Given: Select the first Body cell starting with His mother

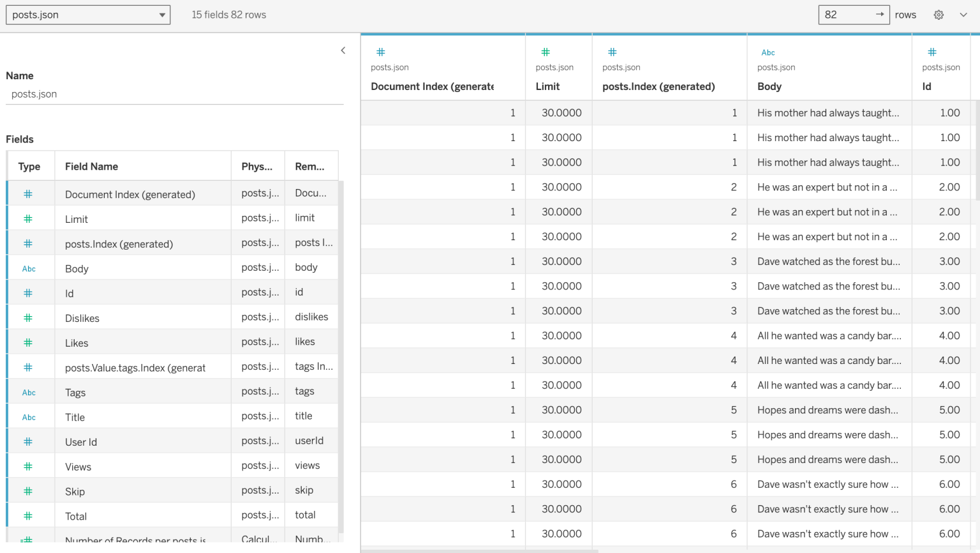Looking at the screenshot, I should (829, 112).
